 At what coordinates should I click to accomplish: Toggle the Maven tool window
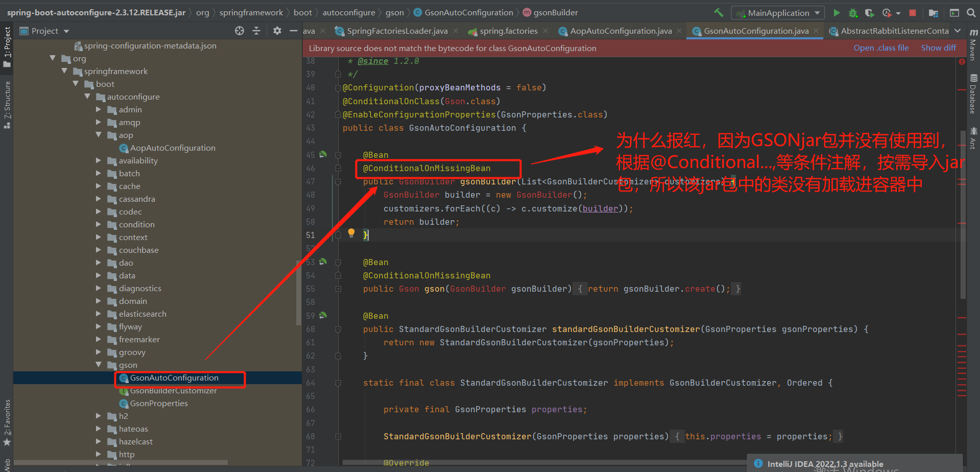coord(973,44)
